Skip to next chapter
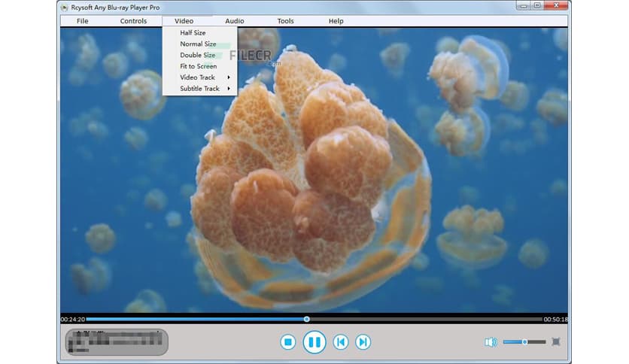Image resolution: width=629 pixels, height=364 pixels. coord(363,342)
